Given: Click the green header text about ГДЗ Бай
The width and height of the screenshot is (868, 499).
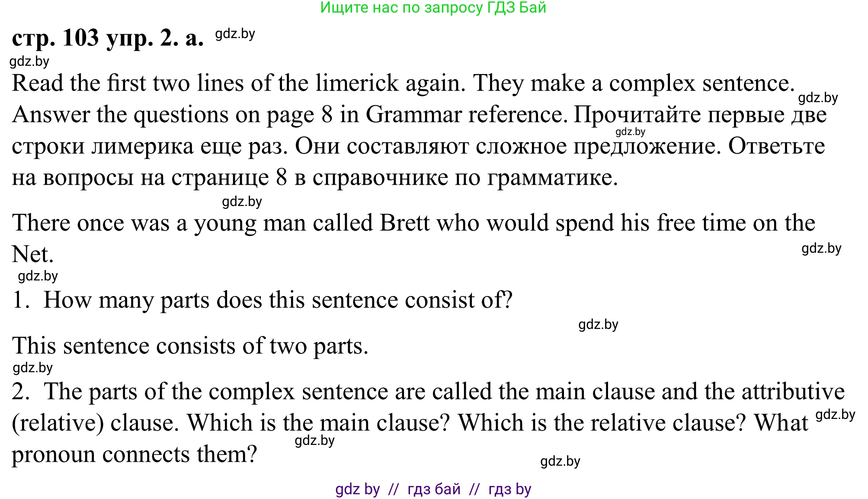Looking at the screenshot, I should point(433,8).
